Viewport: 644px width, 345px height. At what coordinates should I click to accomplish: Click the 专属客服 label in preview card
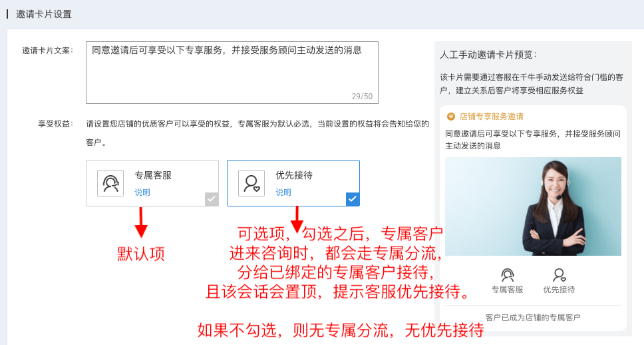click(507, 290)
